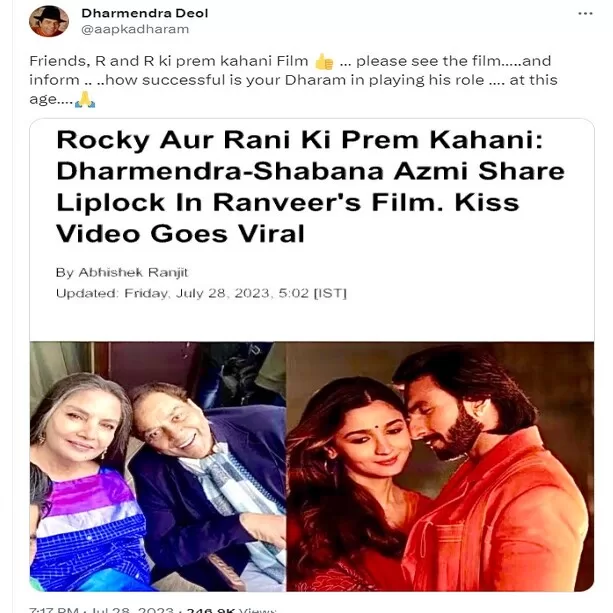Open the @aapkadharam handle link
The height and width of the screenshot is (613, 613).
pyautogui.click(x=135, y=29)
